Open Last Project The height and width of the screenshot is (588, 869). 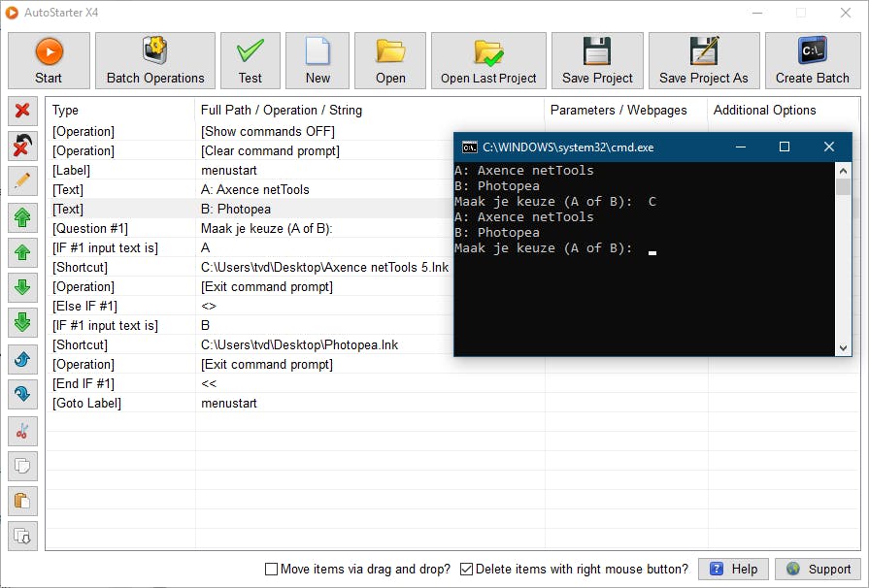(x=488, y=60)
